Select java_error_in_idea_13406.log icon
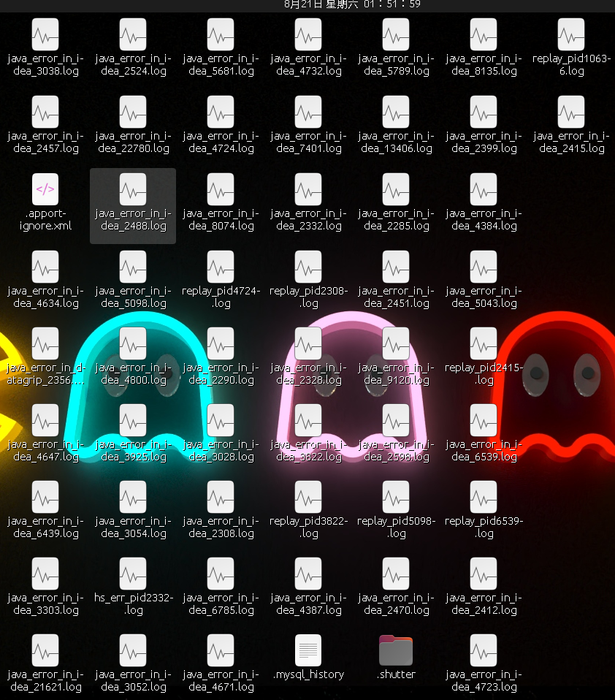This screenshot has height=700, width=615. point(396,112)
